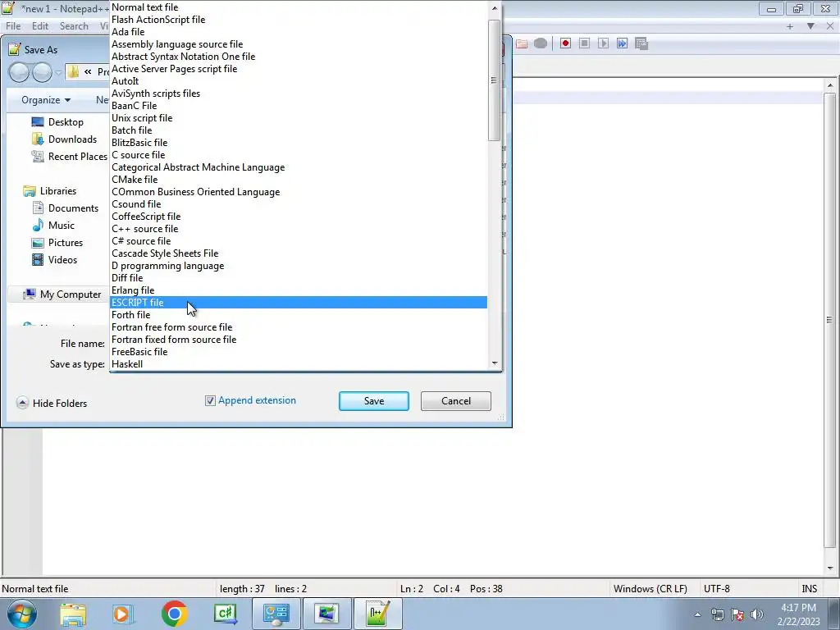
Task: Launch Windows Media Player from taskbar
Action: click(123, 614)
